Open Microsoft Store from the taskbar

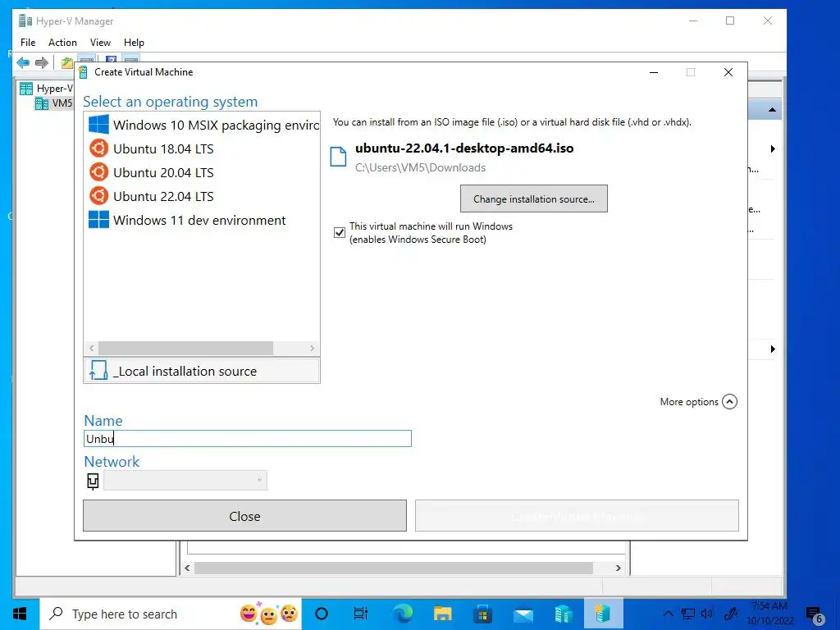click(482, 614)
